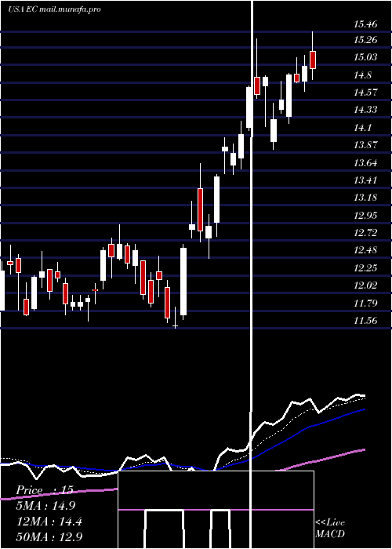Click the 14.1 price axis label
392x549 pixels.
(x=362, y=127)
